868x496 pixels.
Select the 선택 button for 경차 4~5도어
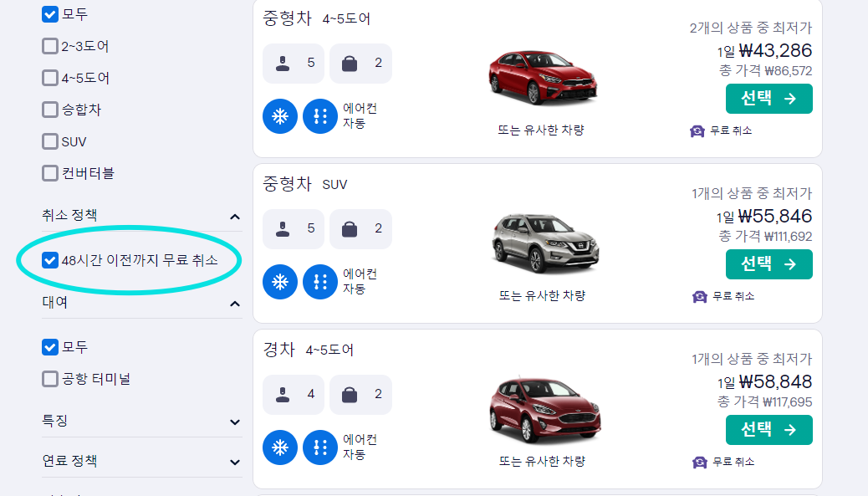tap(768, 430)
